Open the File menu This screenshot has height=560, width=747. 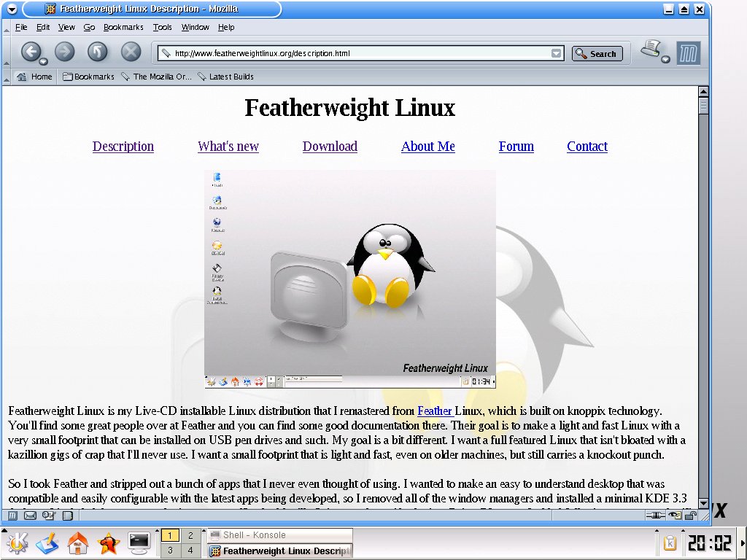click(21, 27)
